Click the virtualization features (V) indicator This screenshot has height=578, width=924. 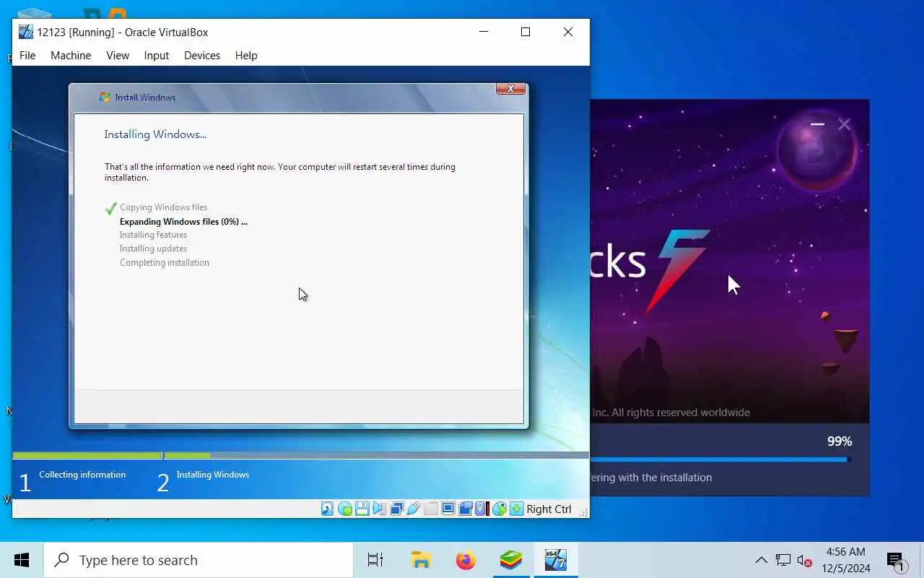click(x=481, y=509)
